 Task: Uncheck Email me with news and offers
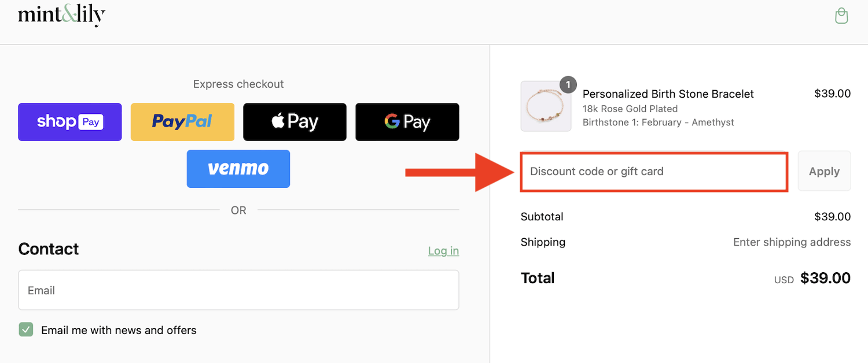pyautogui.click(x=26, y=329)
